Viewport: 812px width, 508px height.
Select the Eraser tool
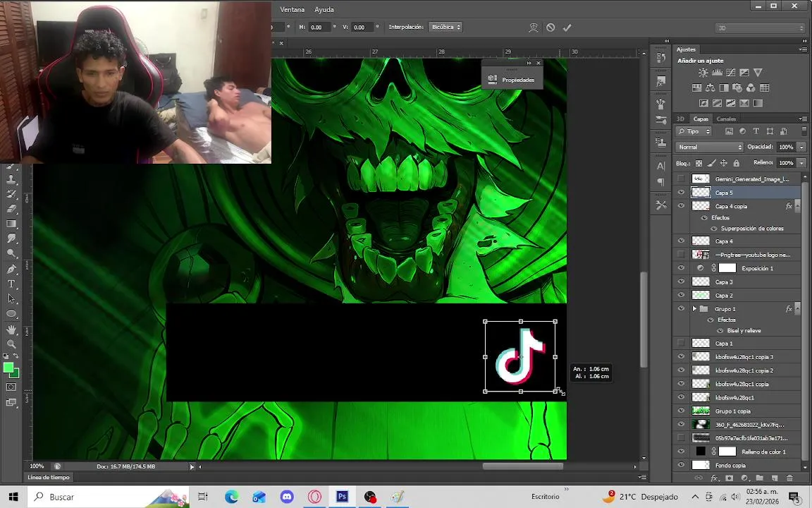pos(11,209)
